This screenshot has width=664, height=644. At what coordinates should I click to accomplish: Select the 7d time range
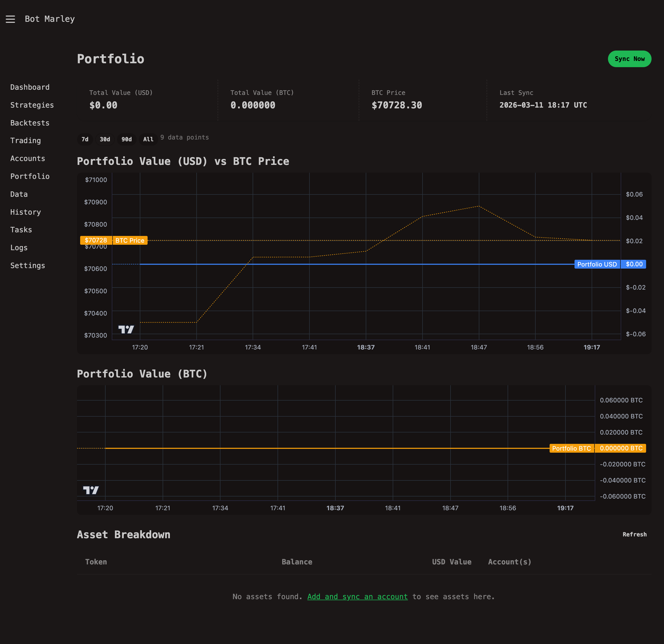point(85,139)
